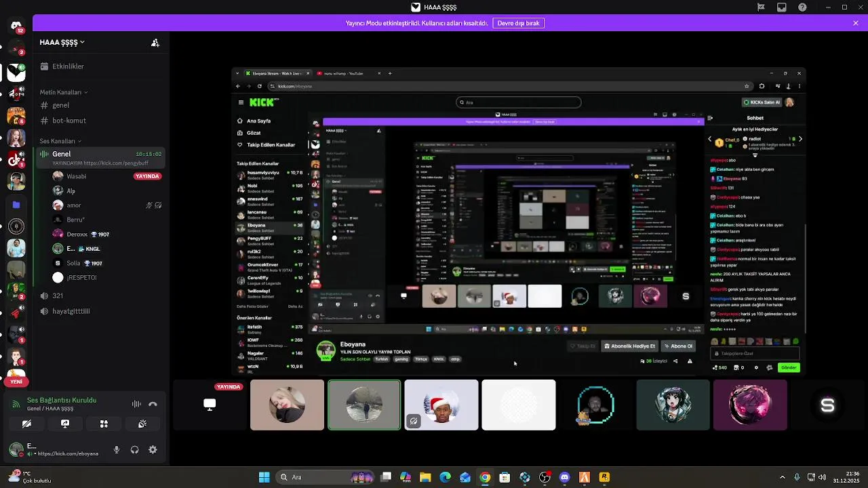Select the screen share tile with monitor icon

[210, 405]
